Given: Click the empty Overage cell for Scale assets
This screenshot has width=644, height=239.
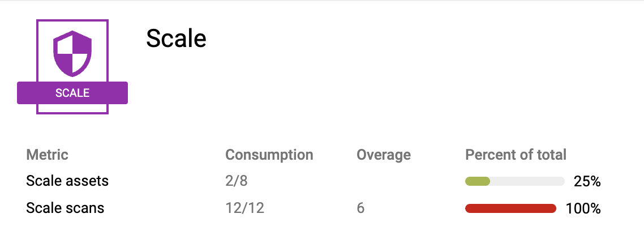Looking at the screenshot, I should (384, 181).
